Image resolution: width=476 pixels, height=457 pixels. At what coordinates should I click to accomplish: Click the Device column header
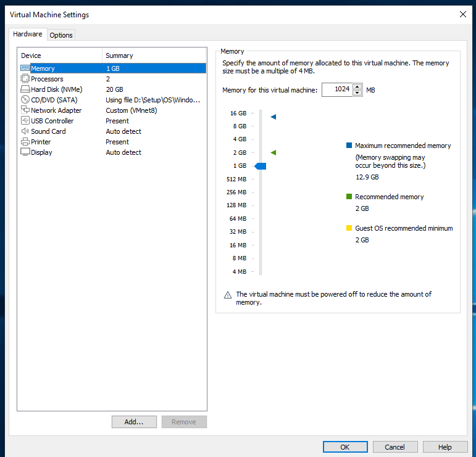[x=31, y=56]
